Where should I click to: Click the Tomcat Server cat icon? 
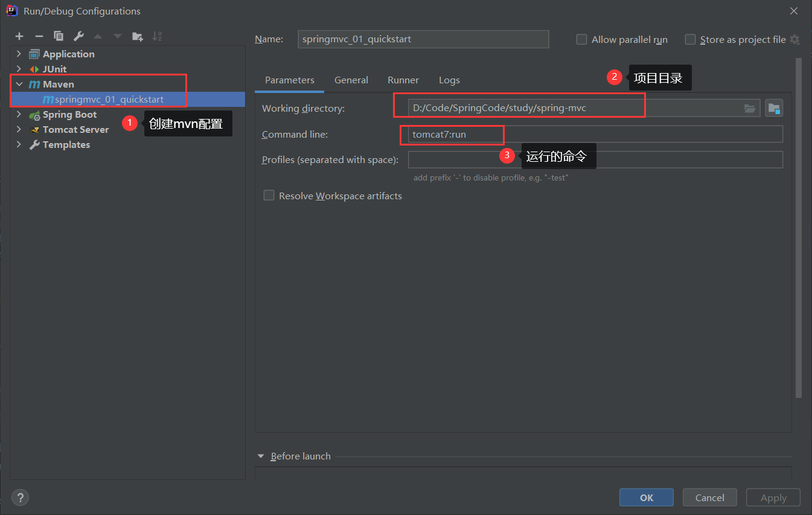click(34, 130)
